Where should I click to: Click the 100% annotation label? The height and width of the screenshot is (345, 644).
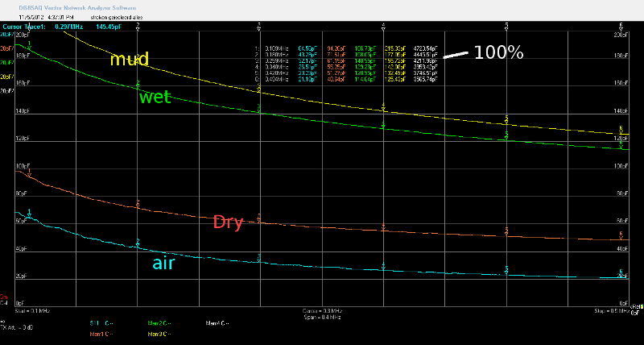(498, 53)
